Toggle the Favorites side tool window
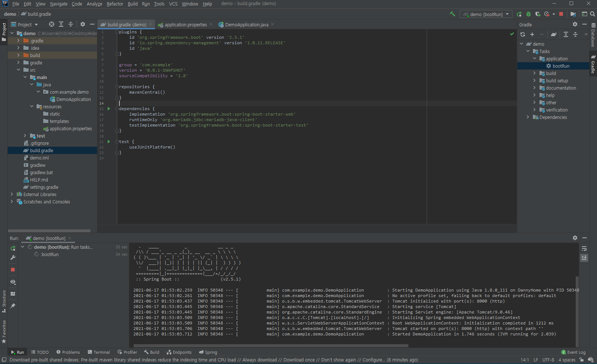The width and height of the screenshot is (597, 364). (4, 332)
